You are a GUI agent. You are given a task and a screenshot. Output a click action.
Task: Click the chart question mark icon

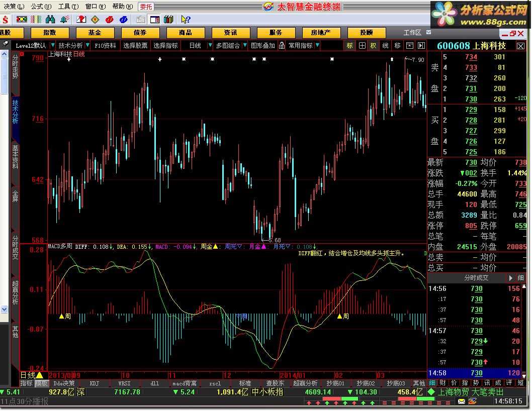(x=81, y=19)
